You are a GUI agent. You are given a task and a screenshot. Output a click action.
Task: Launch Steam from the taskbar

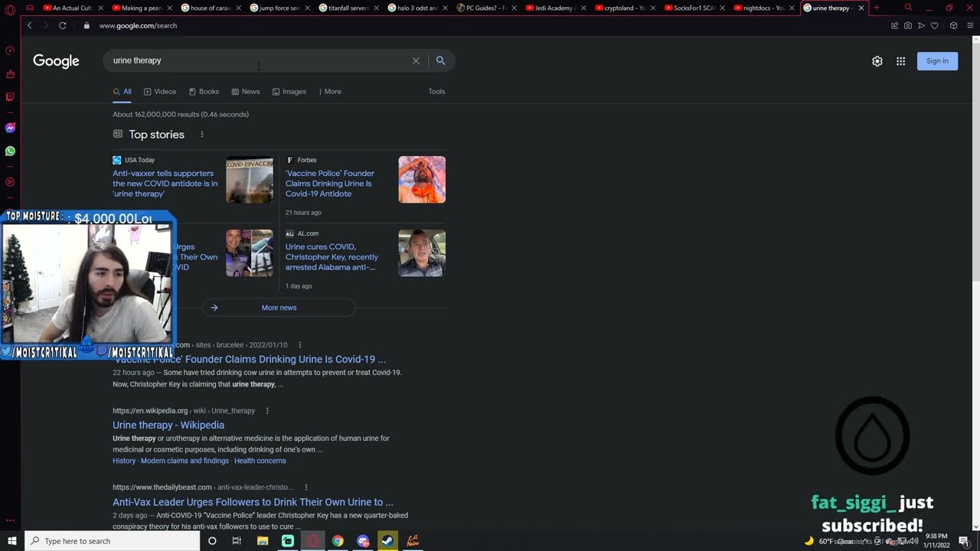(x=387, y=541)
